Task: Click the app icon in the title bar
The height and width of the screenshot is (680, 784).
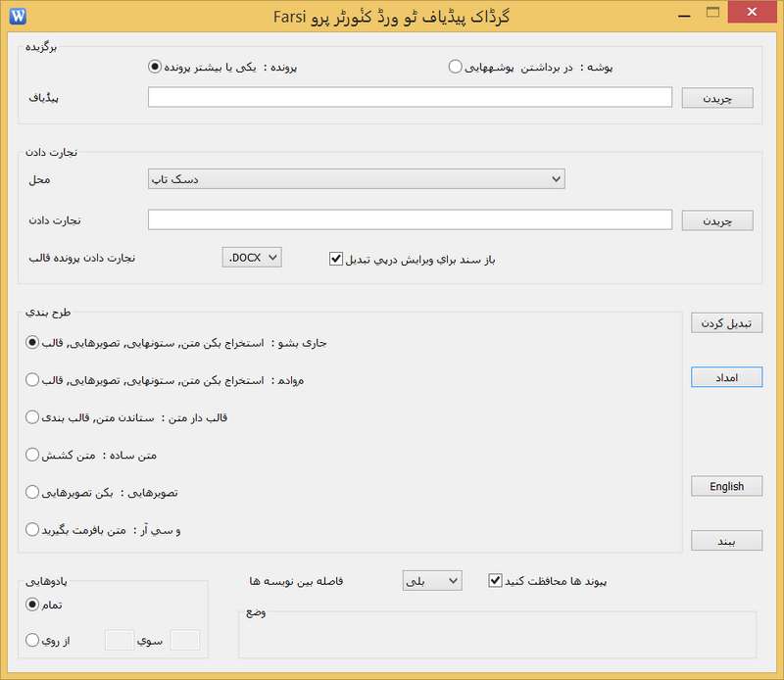Action: 16,15
